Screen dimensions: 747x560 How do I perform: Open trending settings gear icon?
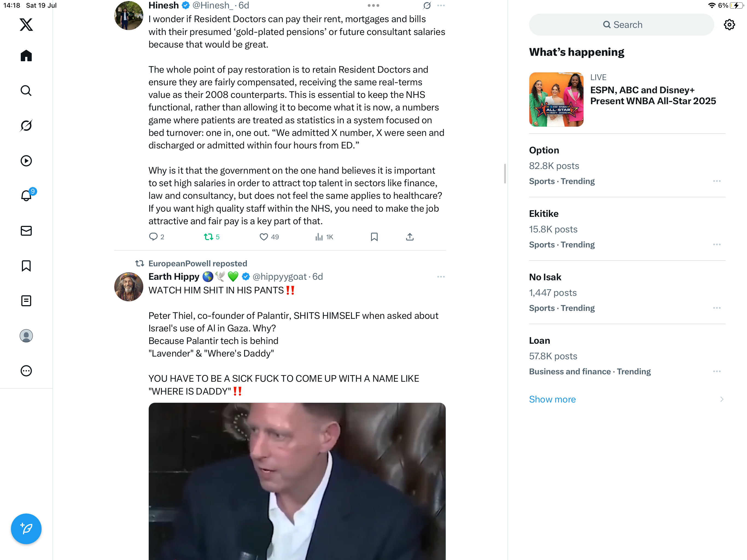[729, 25]
